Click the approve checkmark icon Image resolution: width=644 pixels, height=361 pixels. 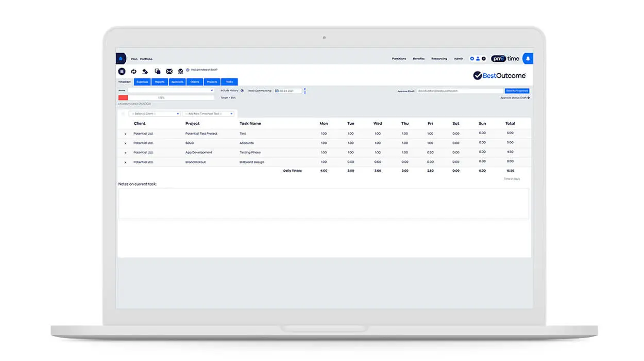point(180,71)
